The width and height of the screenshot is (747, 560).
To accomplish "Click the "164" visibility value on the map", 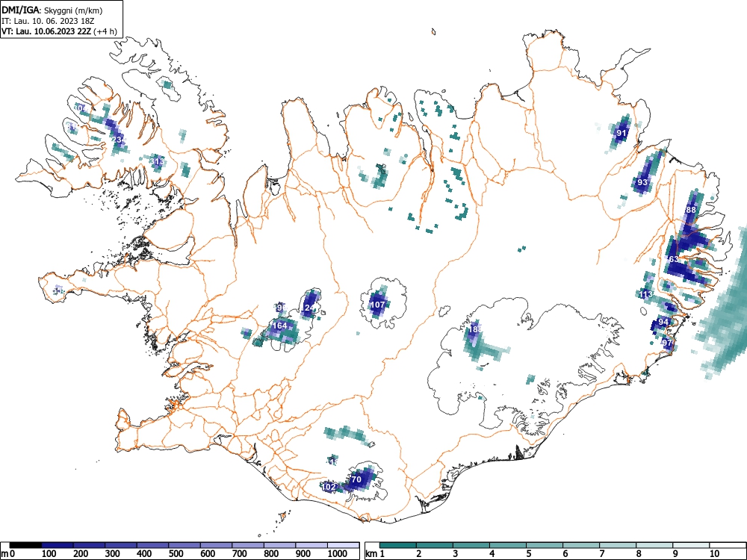I will click(x=279, y=326).
